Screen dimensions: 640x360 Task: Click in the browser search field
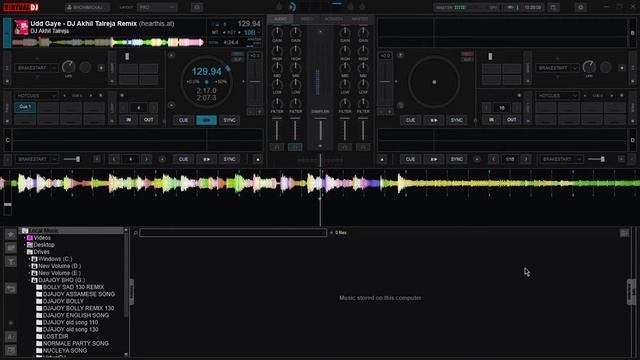point(233,233)
